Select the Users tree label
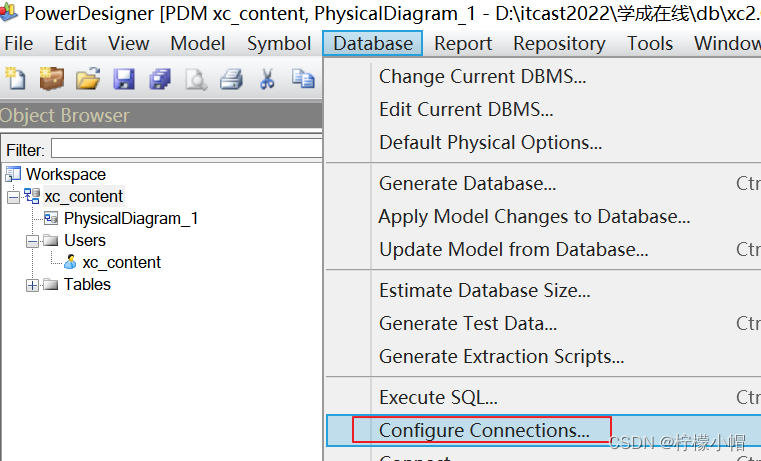The height and width of the screenshot is (461, 761). point(85,240)
